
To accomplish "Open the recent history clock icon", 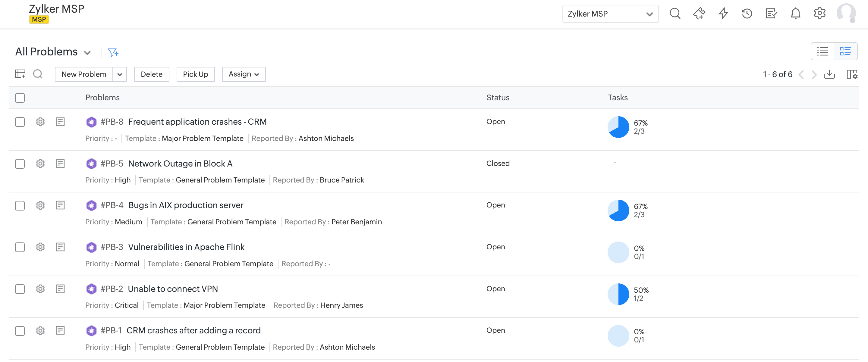I will (747, 14).
